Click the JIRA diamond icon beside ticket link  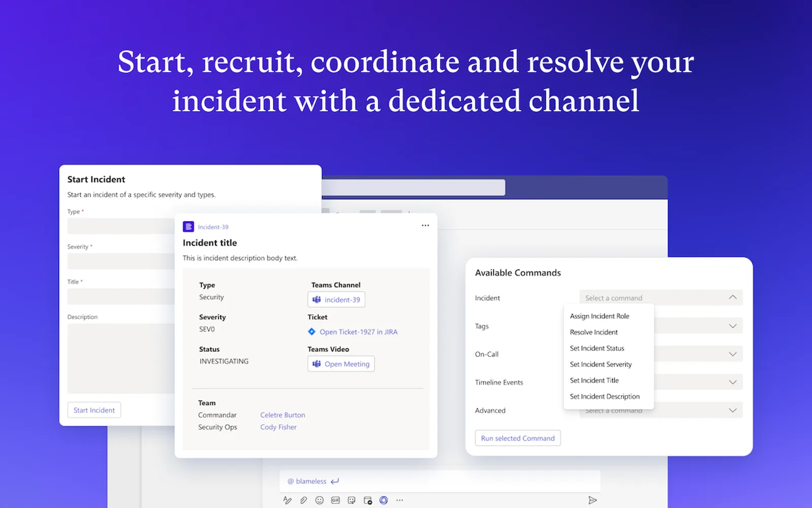tap(312, 332)
